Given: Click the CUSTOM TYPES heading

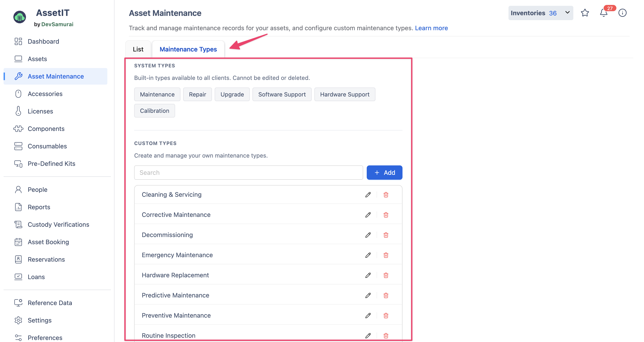Looking at the screenshot, I should click(155, 143).
